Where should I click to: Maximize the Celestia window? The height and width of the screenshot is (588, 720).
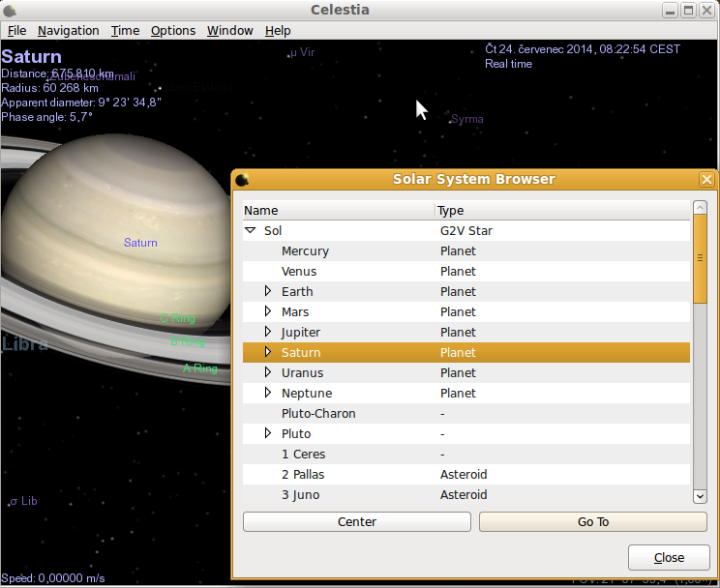(688, 10)
